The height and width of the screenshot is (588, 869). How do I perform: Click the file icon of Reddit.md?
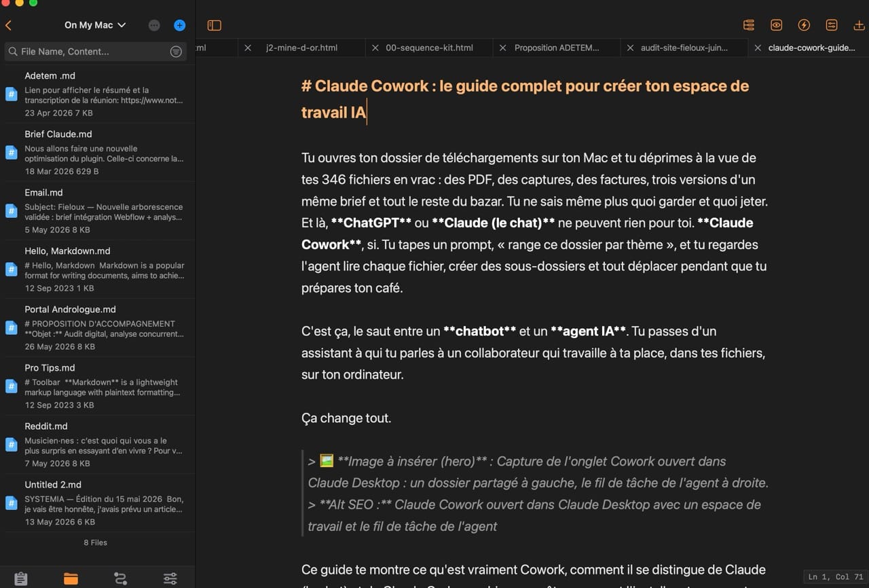[x=11, y=445]
